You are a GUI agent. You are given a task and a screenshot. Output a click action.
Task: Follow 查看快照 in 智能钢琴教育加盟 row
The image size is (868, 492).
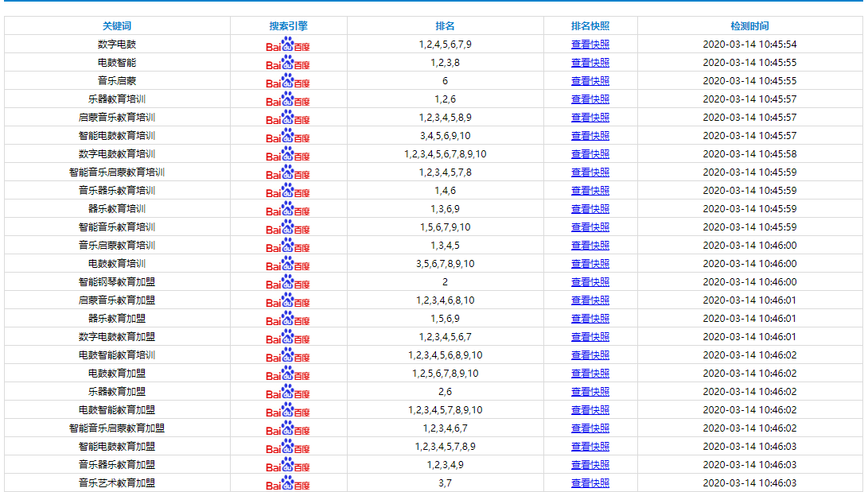[590, 281]
